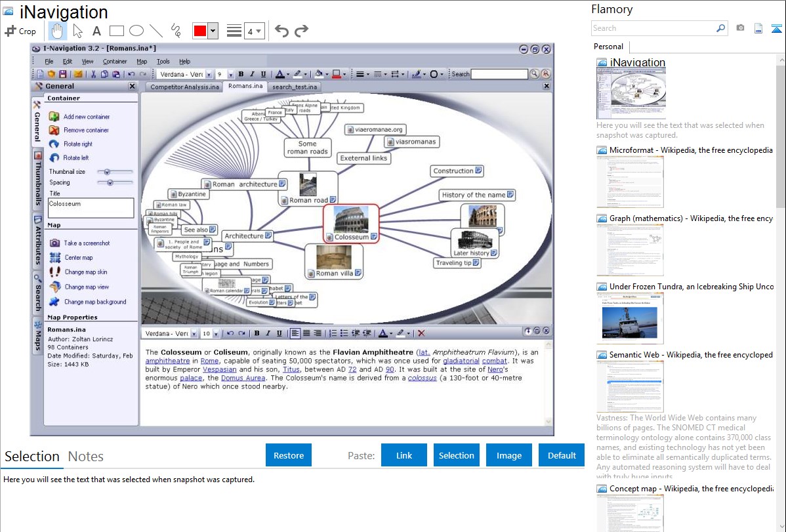786x532 pixels.
Task: Open the Notes tab
Action: 86,457
